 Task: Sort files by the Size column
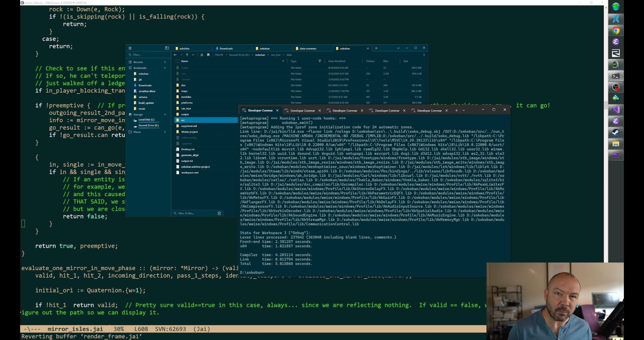pyautogui.click(x=406, y=61)
